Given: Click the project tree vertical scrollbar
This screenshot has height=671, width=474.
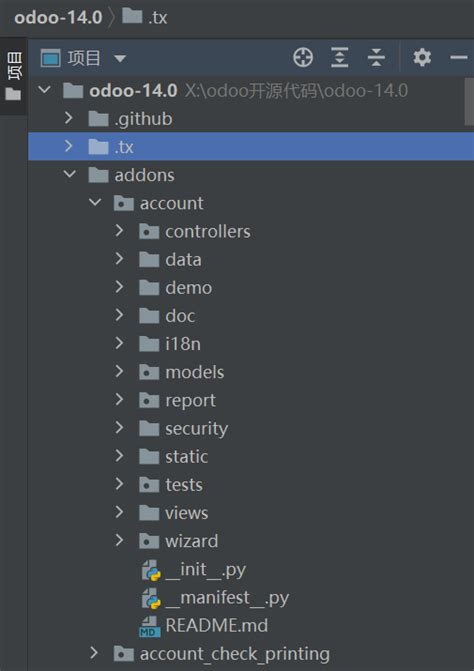Looking at the screenshot, I should pos(469,101).
